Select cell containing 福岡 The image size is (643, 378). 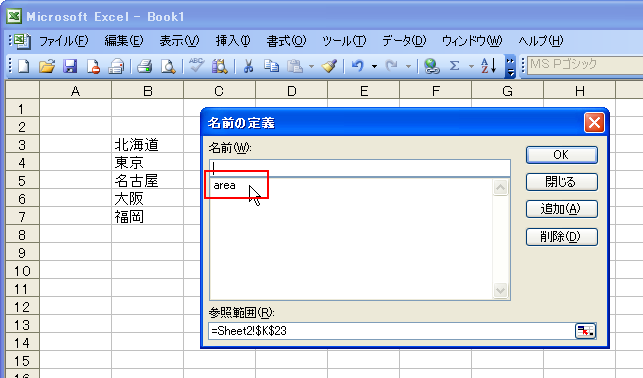tap(148, 217)
